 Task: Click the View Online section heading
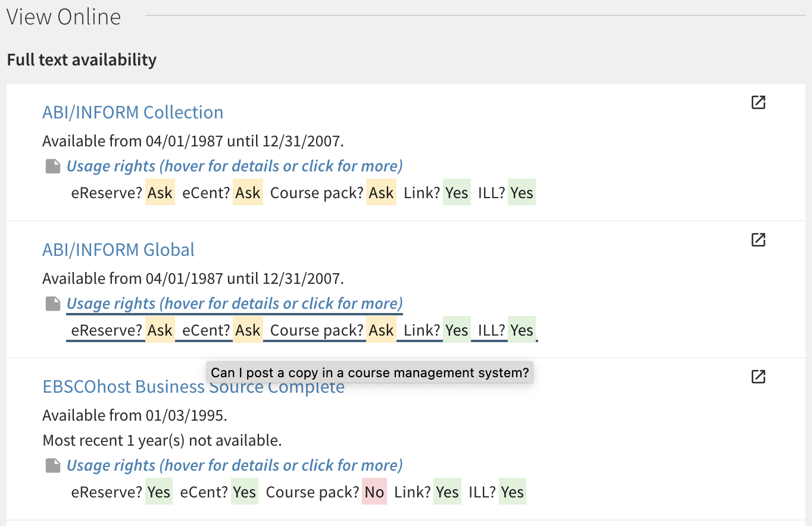(64, 17)
